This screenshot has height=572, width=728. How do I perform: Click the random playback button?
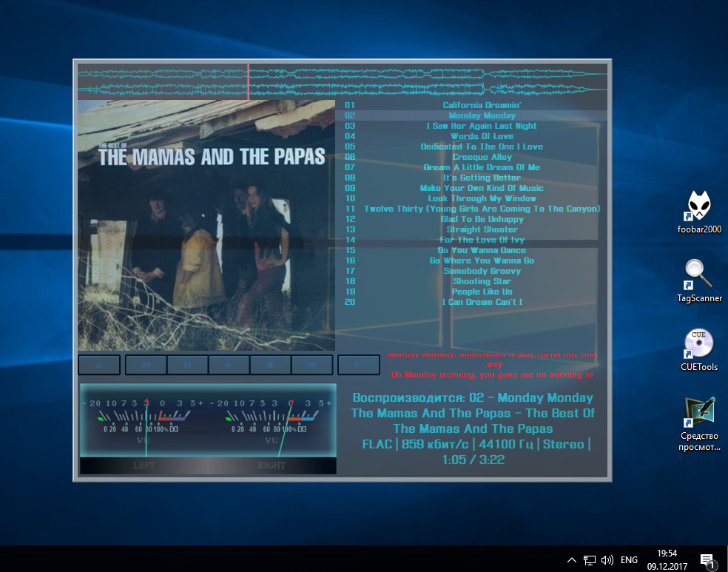[358, 365]
